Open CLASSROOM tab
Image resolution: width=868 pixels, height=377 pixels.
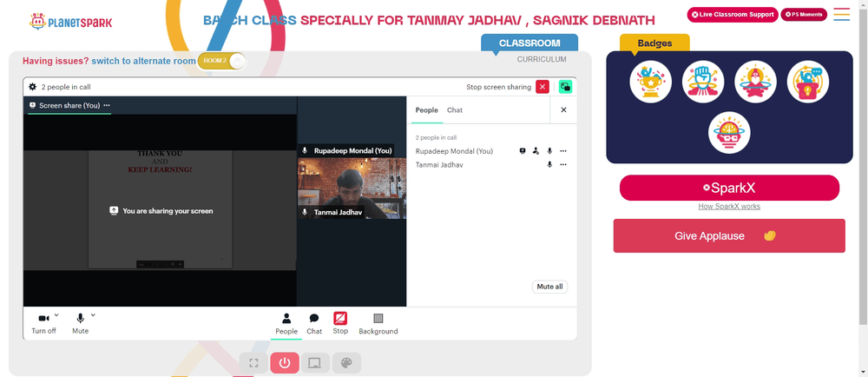(x=529, y=43)
